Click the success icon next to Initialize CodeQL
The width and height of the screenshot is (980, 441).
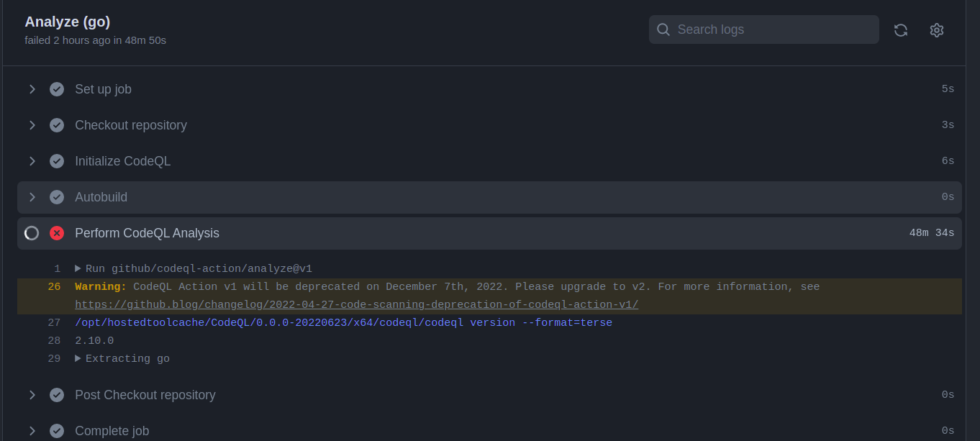(x=57, y=160)
